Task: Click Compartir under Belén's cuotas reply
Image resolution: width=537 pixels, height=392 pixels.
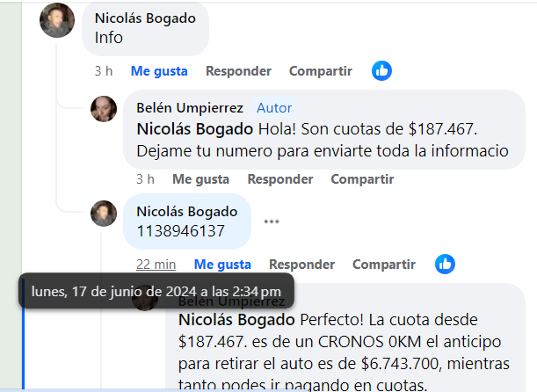Action: click(x=362, y=179)
